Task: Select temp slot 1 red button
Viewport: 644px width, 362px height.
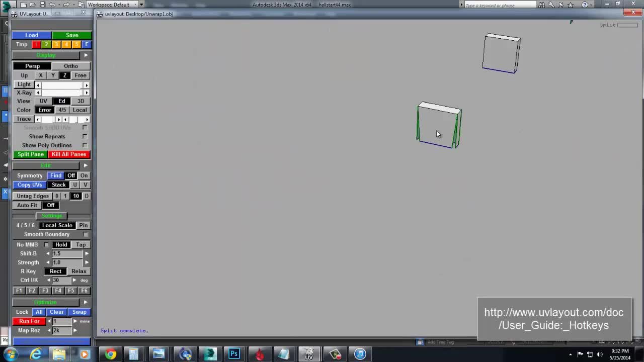Action: pyautogui.click(x=36, y=44)
